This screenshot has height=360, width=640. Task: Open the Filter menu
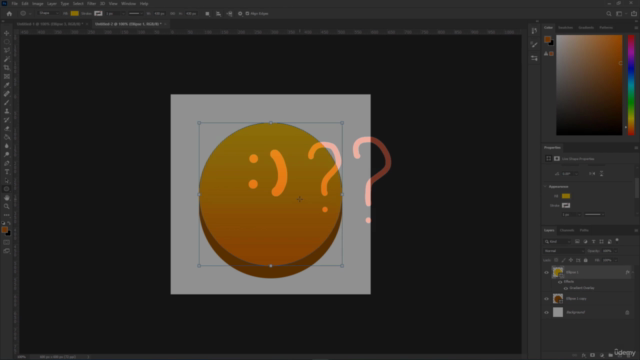91,4
